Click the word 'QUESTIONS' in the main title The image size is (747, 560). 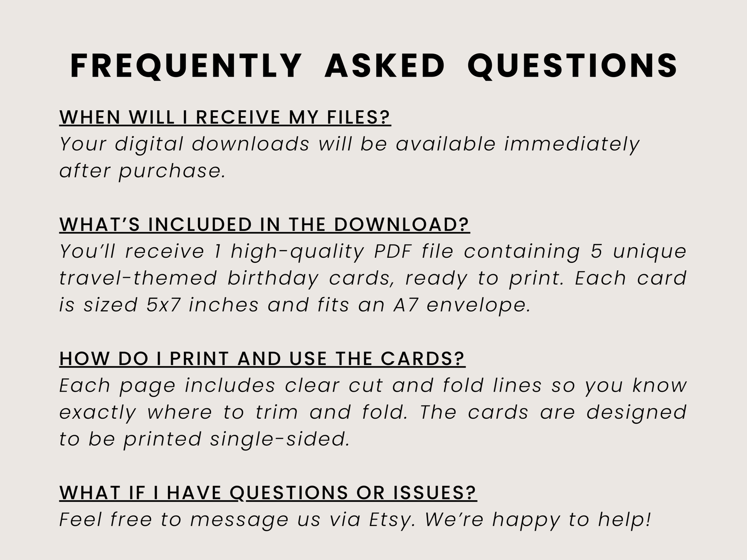point(572,65)
